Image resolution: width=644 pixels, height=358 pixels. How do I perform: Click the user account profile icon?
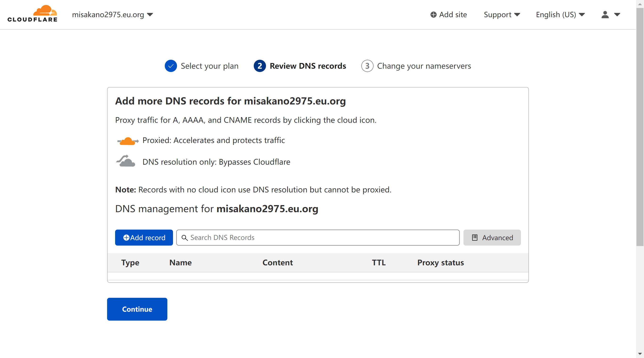pos(605,15)
